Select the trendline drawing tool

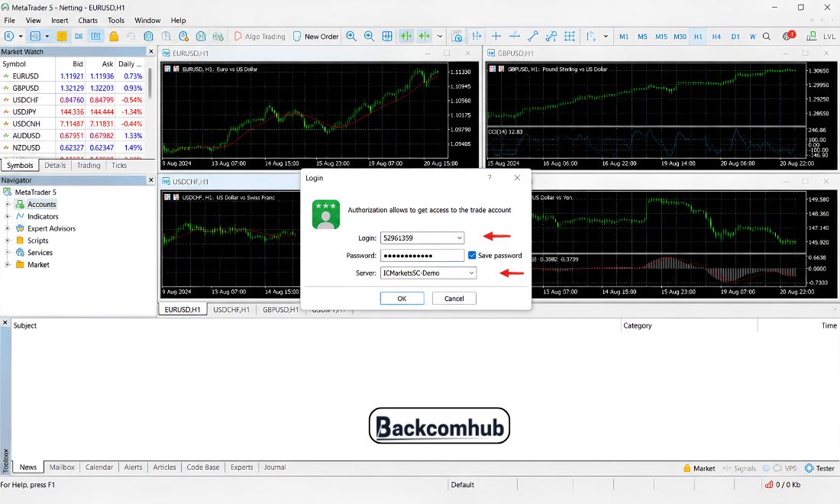pyautogui.click(x=532, y=37)
